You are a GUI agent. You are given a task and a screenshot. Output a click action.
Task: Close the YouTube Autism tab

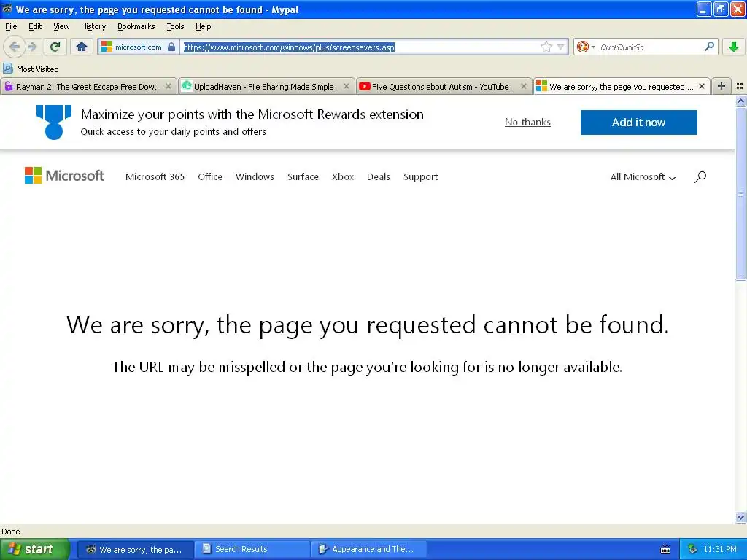(x=524, y=86)
